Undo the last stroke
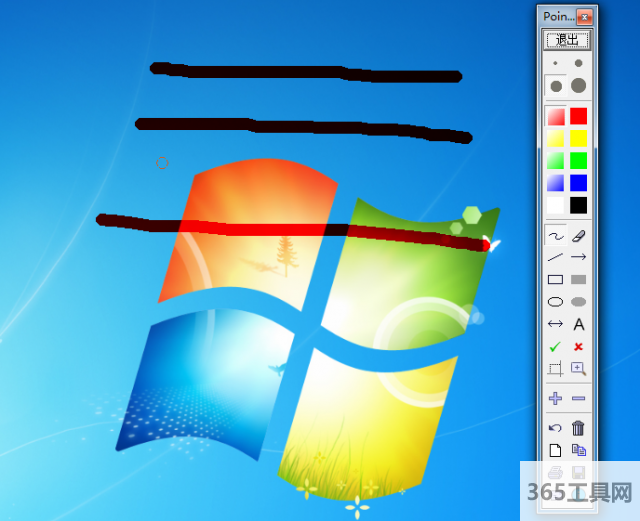640x521 pixels. [555, 428]
